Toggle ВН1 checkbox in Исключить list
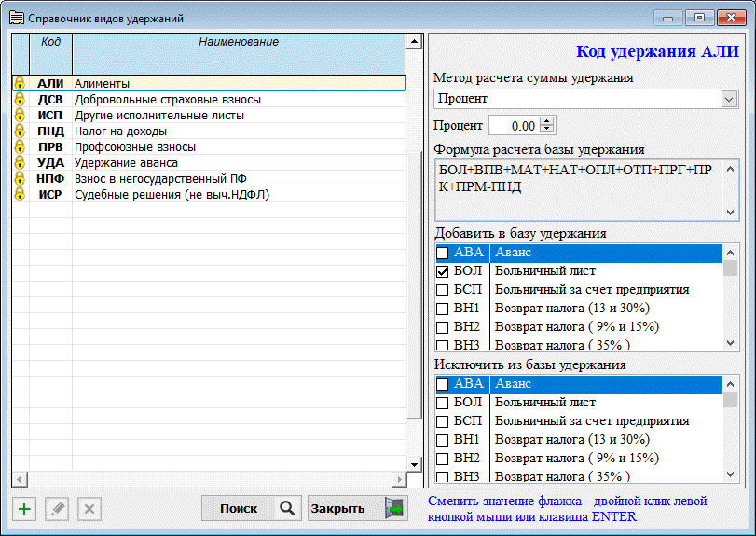Screen dimensions: 756x536 coord(442,440)
